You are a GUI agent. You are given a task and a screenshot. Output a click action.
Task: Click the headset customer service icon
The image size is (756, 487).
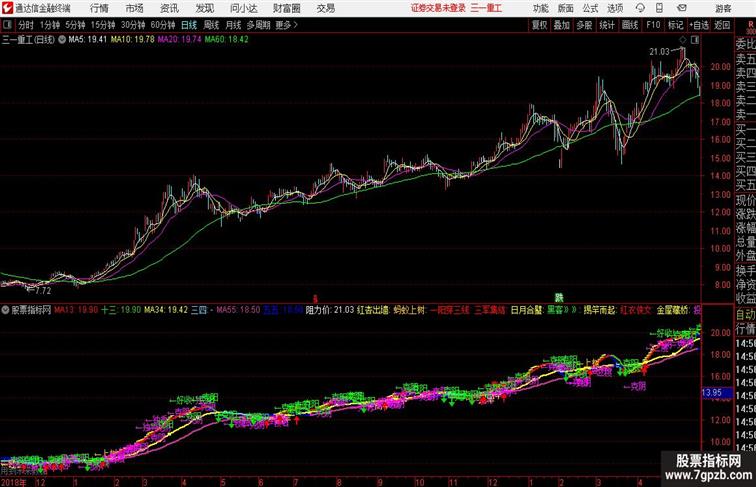click(x=640, y=8)
